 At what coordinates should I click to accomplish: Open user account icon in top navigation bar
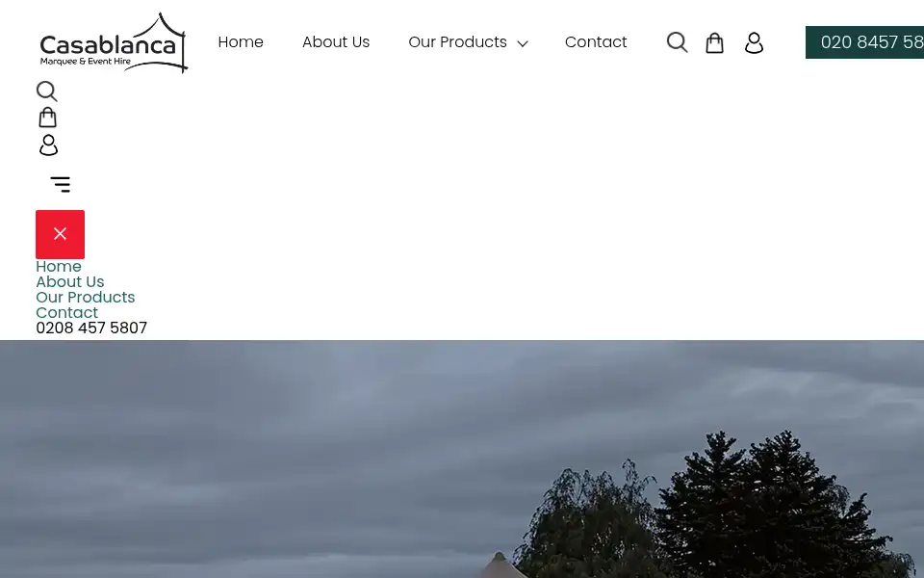[755, 42]
